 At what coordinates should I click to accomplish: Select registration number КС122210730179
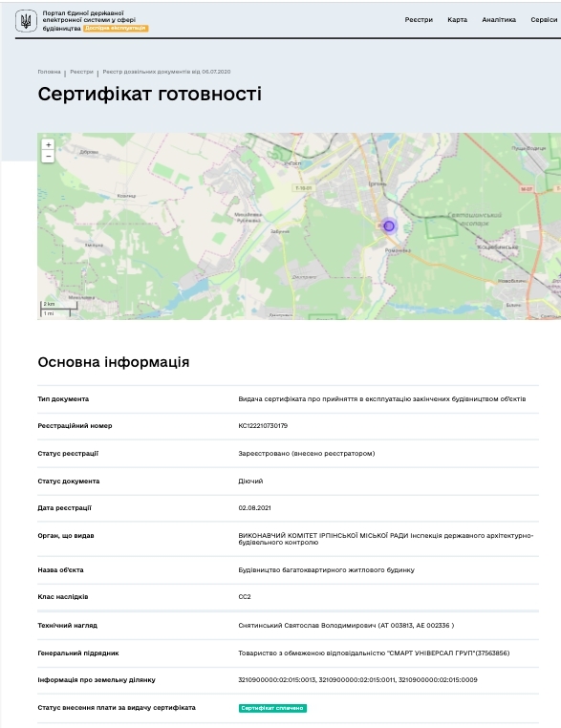pos(263,426)
